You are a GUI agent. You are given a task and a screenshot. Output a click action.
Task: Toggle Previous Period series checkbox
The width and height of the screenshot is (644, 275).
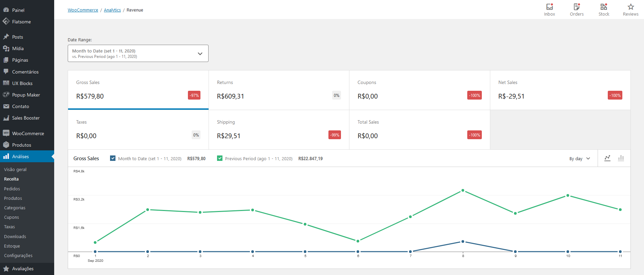[220, 158]
